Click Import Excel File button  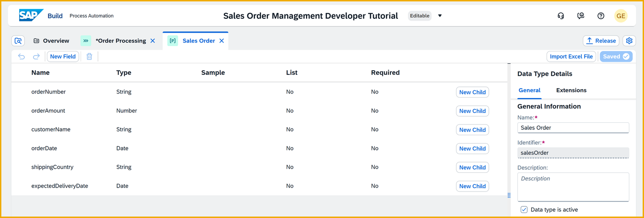click(x=571, y=56)
